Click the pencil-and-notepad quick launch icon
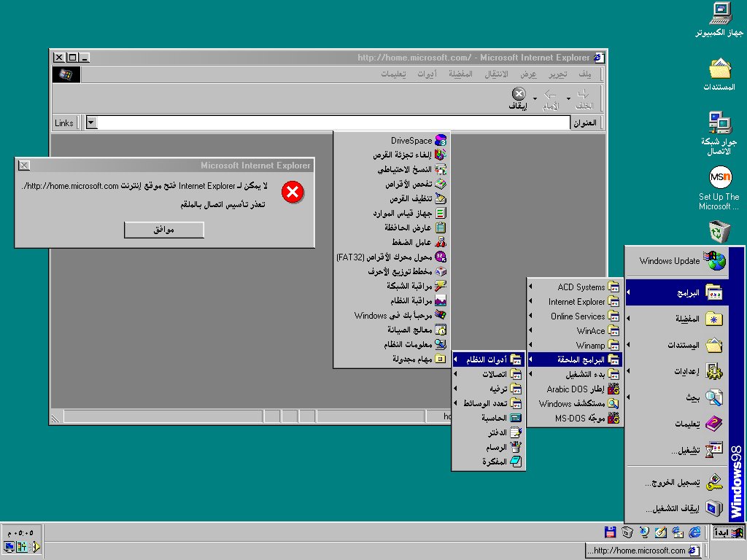 (x=661, y=532)
